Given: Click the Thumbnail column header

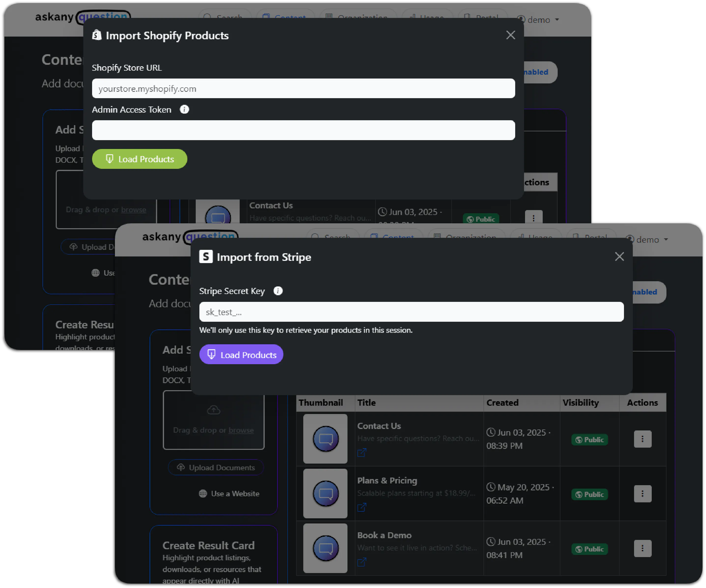Looking at the screenshot, I should click(x=321, y=402).
